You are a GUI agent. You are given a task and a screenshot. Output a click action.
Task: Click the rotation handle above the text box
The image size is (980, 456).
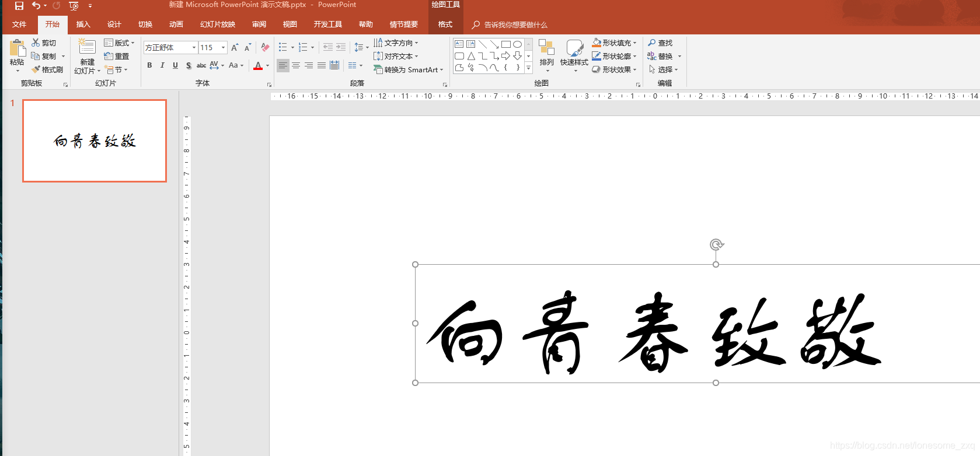tap(716, 244)
